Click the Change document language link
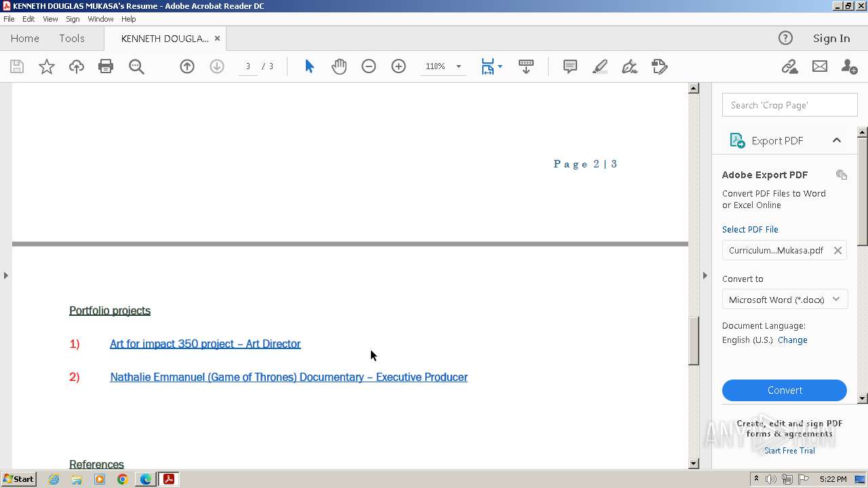This screenshot has width=868, height=488. [x=792, y=340]
